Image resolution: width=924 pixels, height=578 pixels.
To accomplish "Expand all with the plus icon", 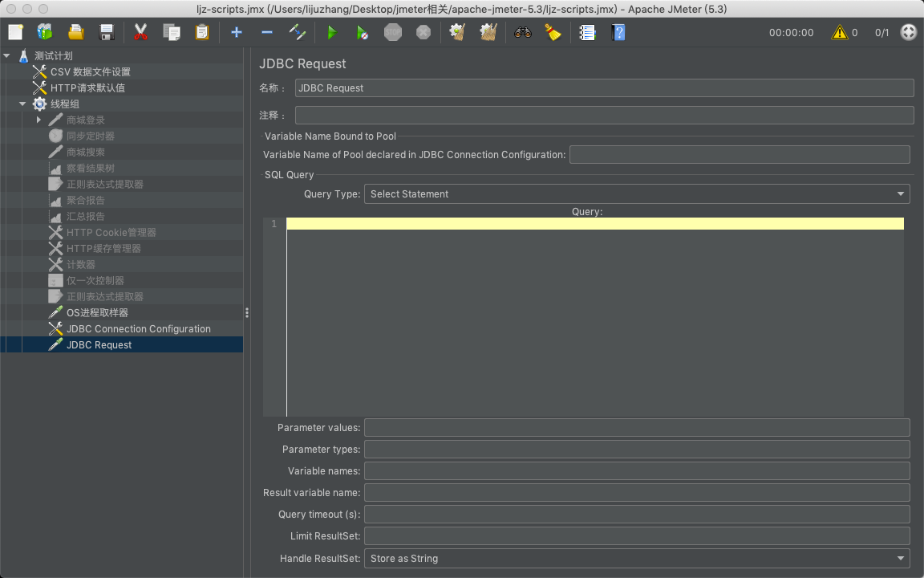I will pyautogui.click(x=237, y=32).
